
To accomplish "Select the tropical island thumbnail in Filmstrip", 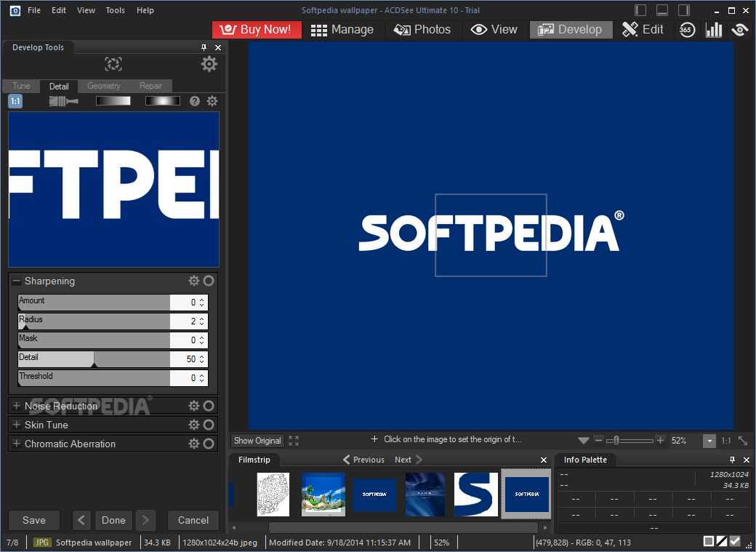I will click(x=323, y=494).
